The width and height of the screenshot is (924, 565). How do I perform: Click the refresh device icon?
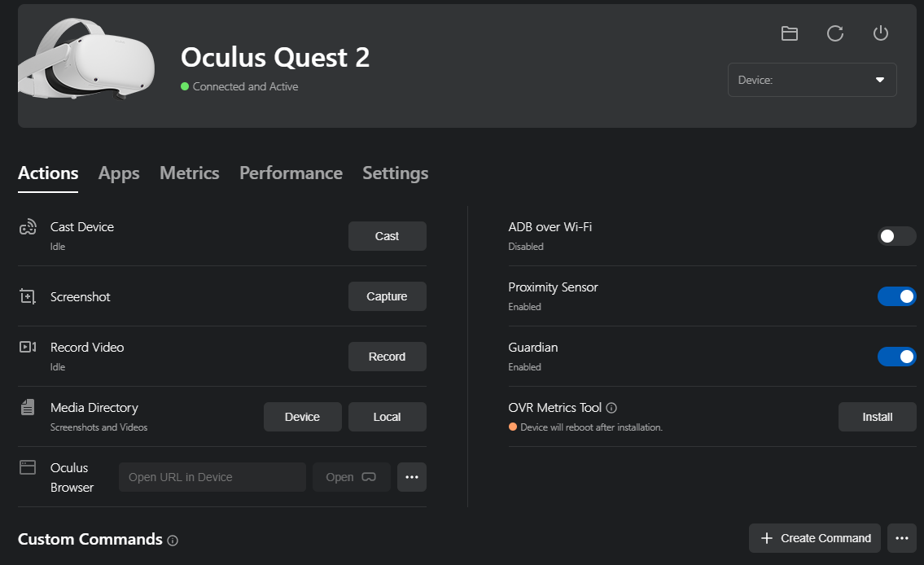click(834, 33)
